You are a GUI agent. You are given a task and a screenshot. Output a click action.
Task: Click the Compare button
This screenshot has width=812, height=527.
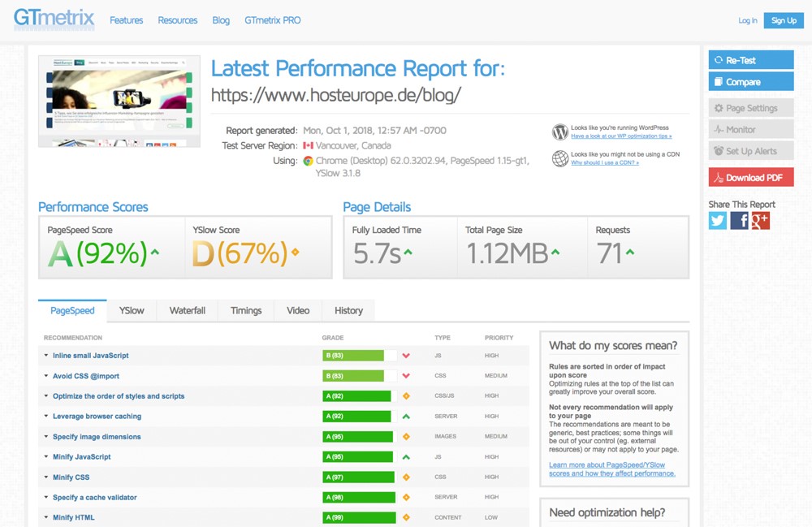click(x=751, y=82)
